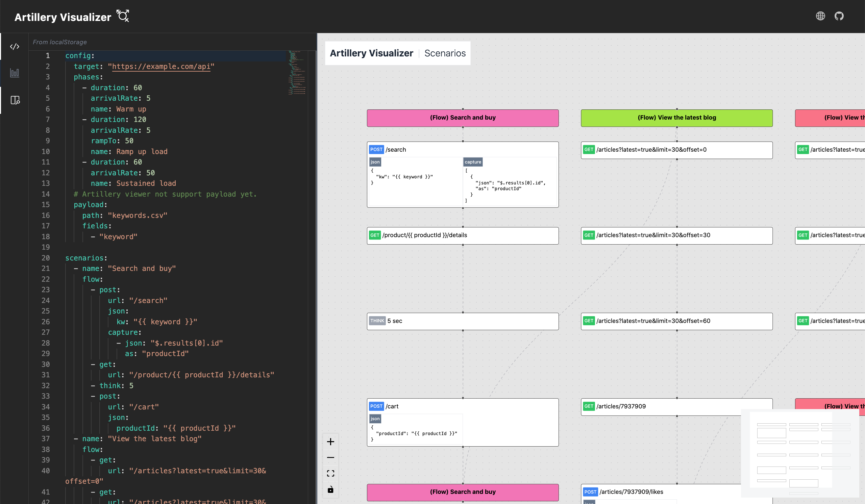Switch to the Scenarios tab

tap(445, 53)
